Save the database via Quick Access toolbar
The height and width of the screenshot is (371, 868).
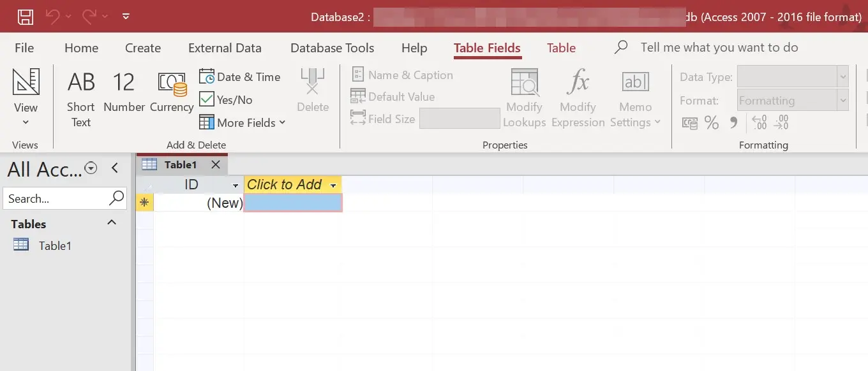(25, 17)
